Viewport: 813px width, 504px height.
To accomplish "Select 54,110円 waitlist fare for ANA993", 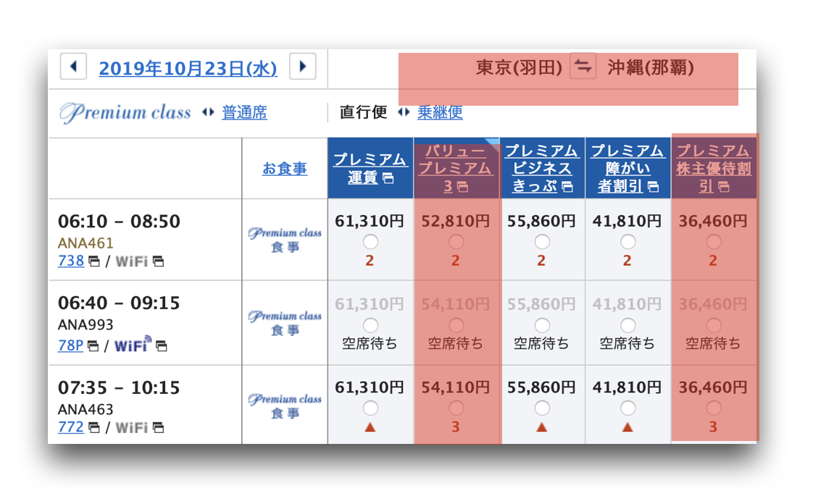I will [x=456, y=325].
